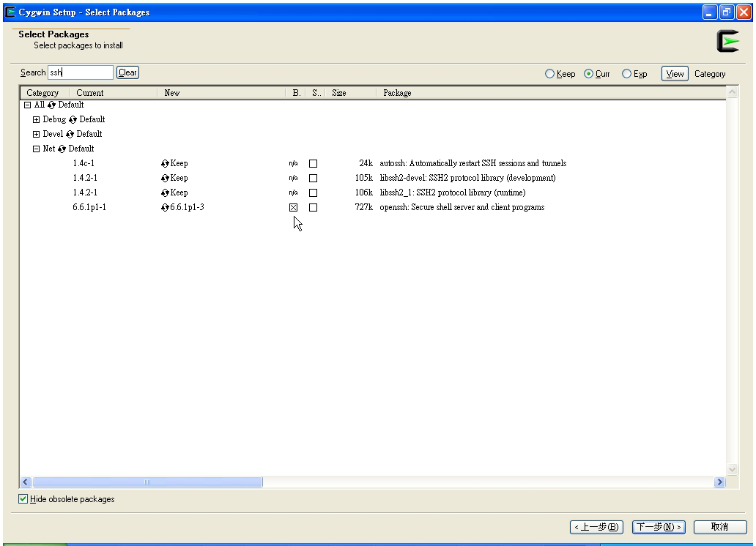This screenshot has width=756, height=546.
Task: Focus the Search input field containing ssh
Action: click(81, 72)
